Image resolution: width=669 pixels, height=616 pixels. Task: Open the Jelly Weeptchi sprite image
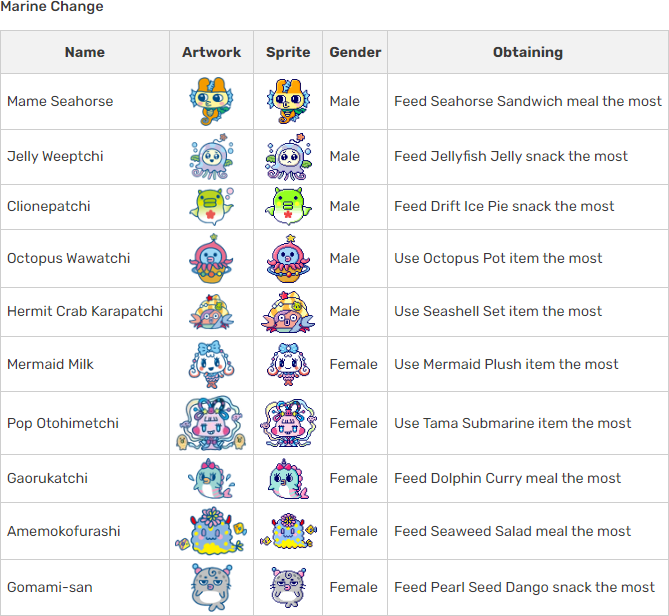point(288,157)
